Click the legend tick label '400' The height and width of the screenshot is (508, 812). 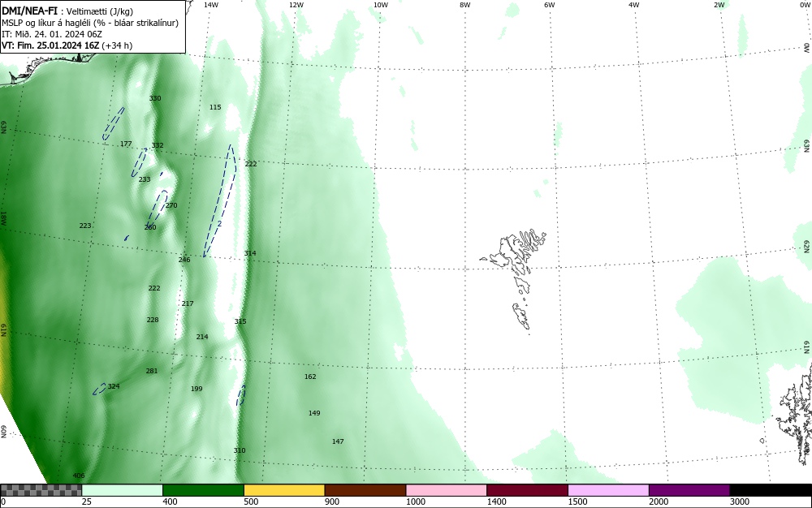(170, 502)
